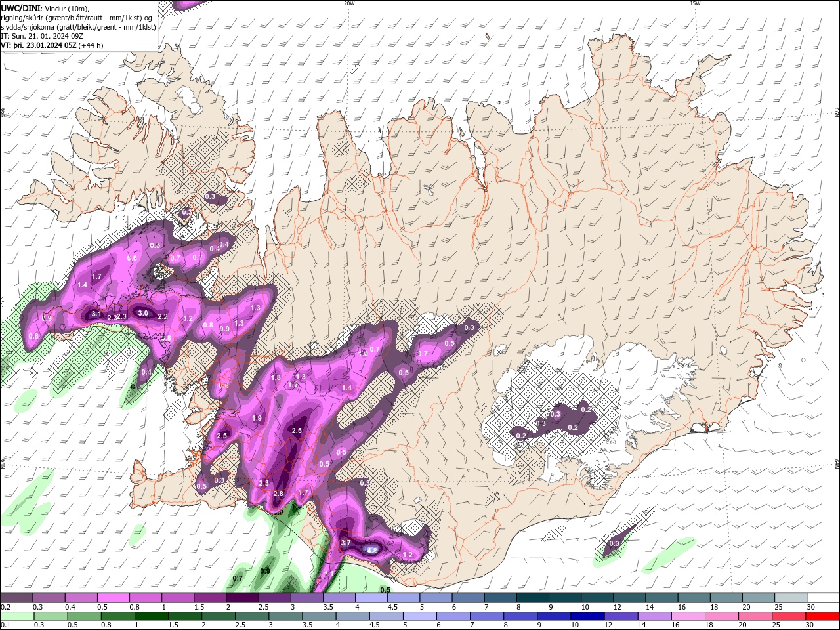The height and width of the screenshot is (630, 840).
Task: Select the dark teal 8–9 snow scale swatch
Action: pyautogui.click(x=532, y=598)
